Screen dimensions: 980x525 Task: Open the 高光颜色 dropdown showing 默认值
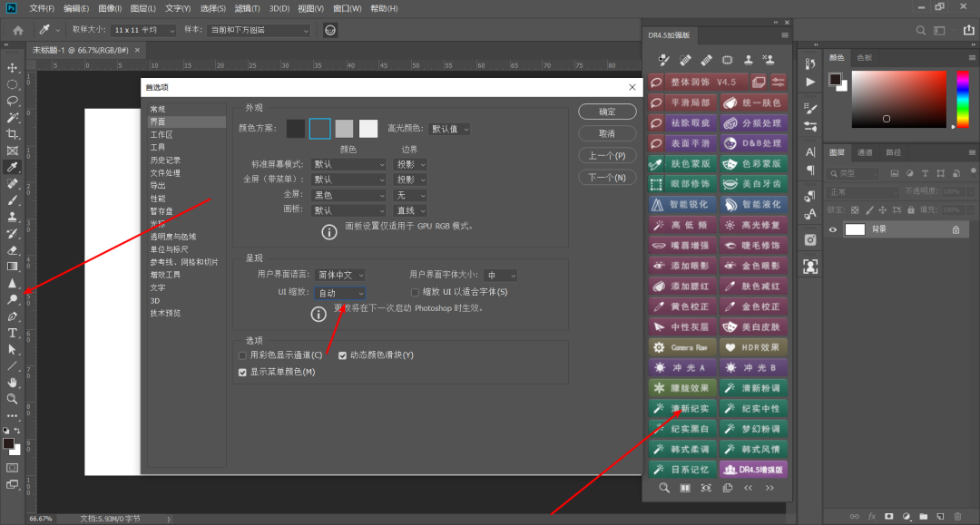[x=449, y=128]
